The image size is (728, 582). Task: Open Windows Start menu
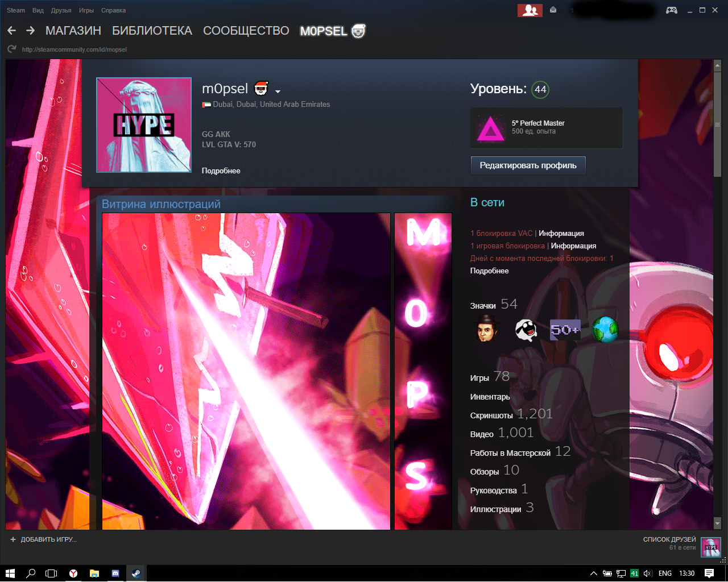10,573
